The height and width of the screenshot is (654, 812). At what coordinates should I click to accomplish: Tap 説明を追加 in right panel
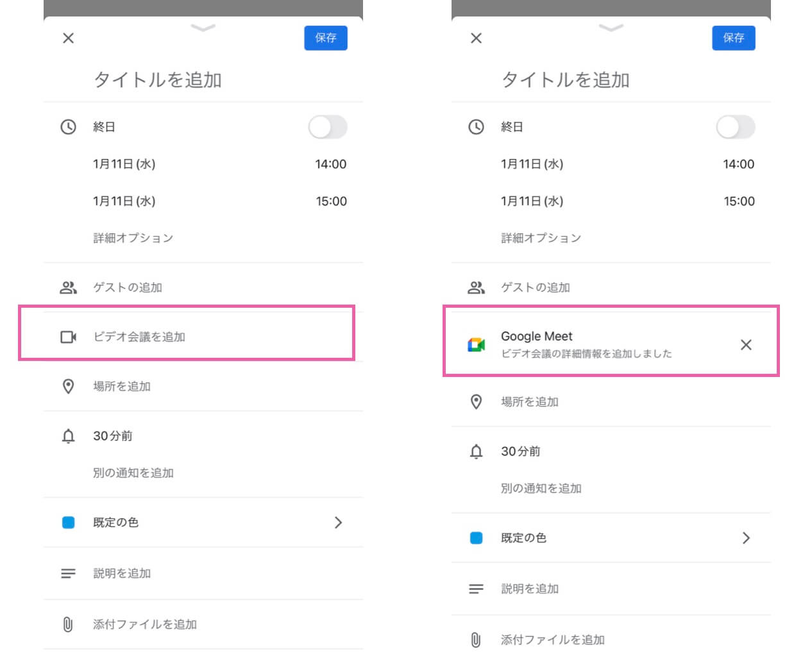(530, 589)
